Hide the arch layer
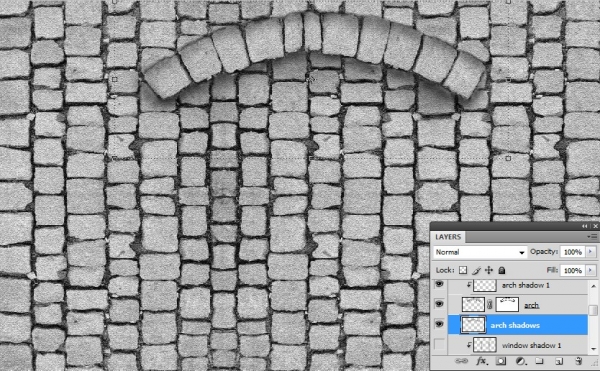The width and height of the screenshot is (600, 371). tap(439, 304)
